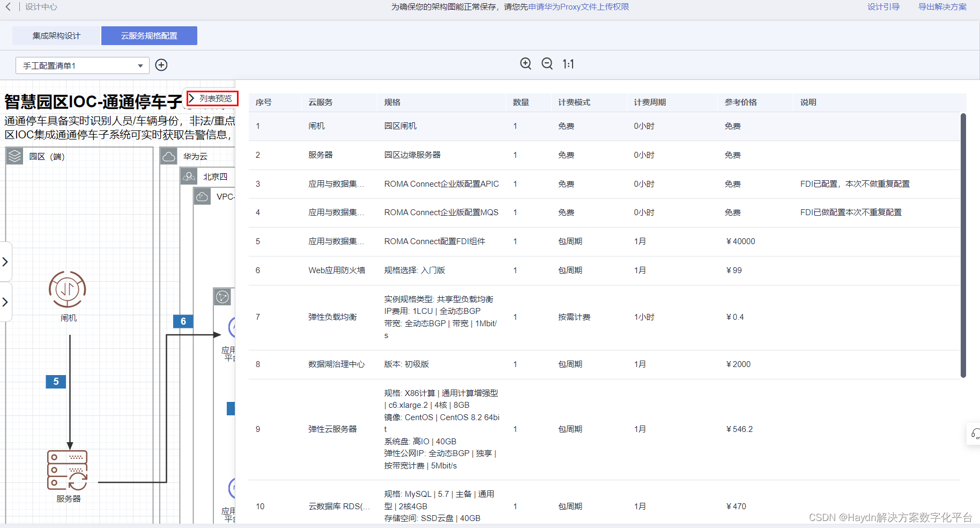Click the table's vertical scrollbar
980x528 pixels.
pos(963,245)
